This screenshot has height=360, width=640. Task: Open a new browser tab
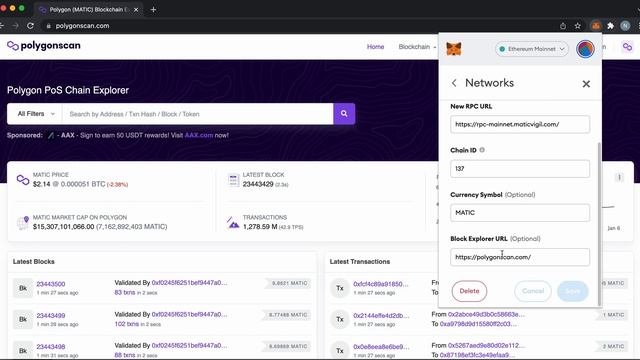[153, 9]
